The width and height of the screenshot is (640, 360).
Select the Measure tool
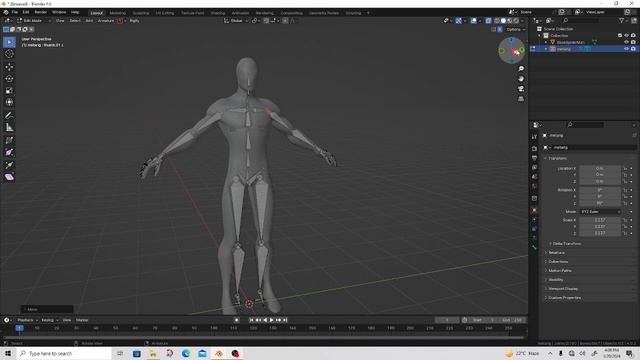[9, 127]
